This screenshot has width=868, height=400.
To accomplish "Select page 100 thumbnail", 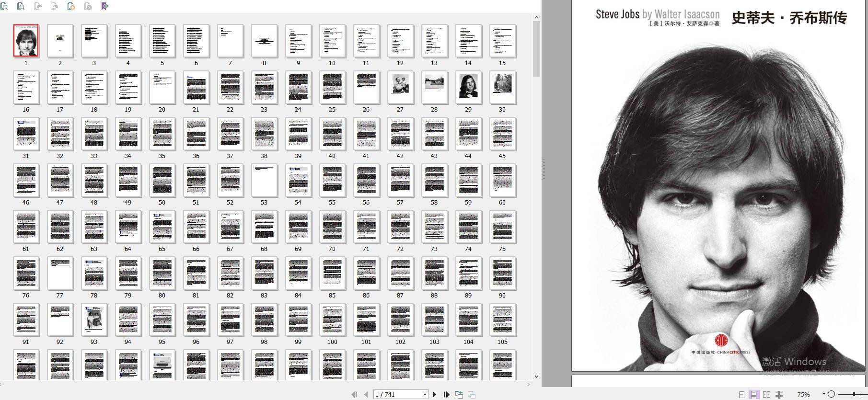I will click(x=332, y=320).
